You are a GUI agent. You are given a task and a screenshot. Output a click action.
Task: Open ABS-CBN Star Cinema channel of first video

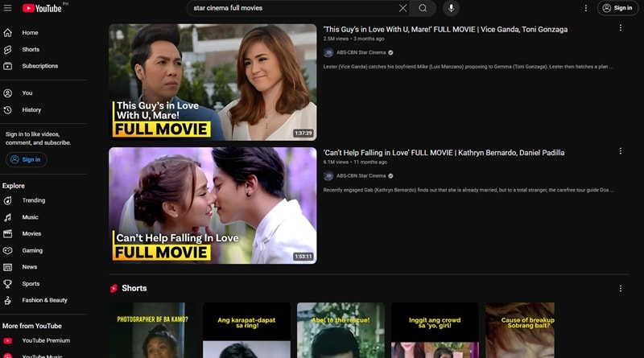tap(361, 52)
